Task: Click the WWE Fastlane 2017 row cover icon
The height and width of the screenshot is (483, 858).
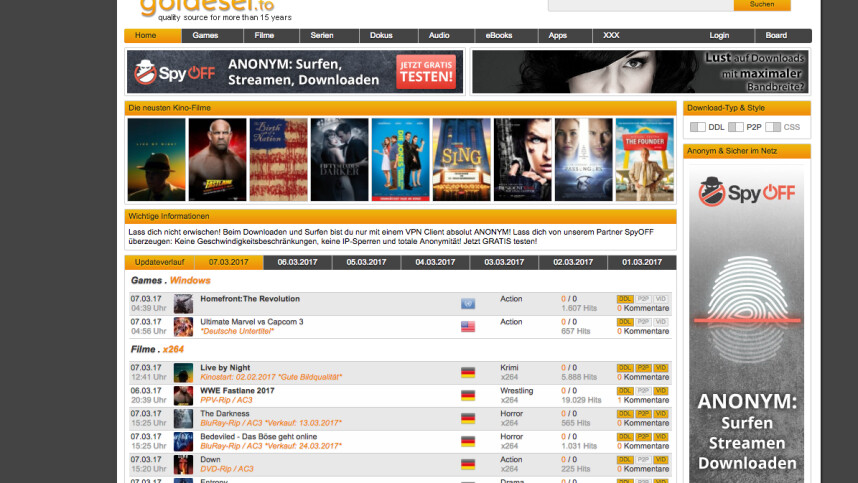Action: click(x=183, y=395)
